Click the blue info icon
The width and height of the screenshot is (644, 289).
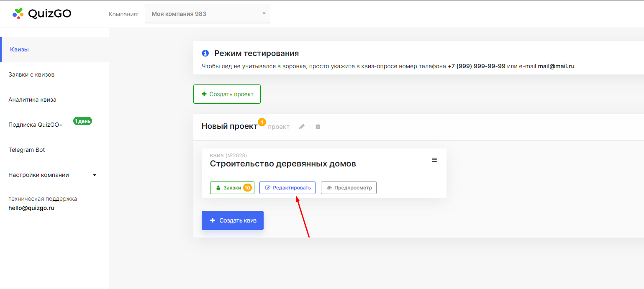tap(205, 53)
